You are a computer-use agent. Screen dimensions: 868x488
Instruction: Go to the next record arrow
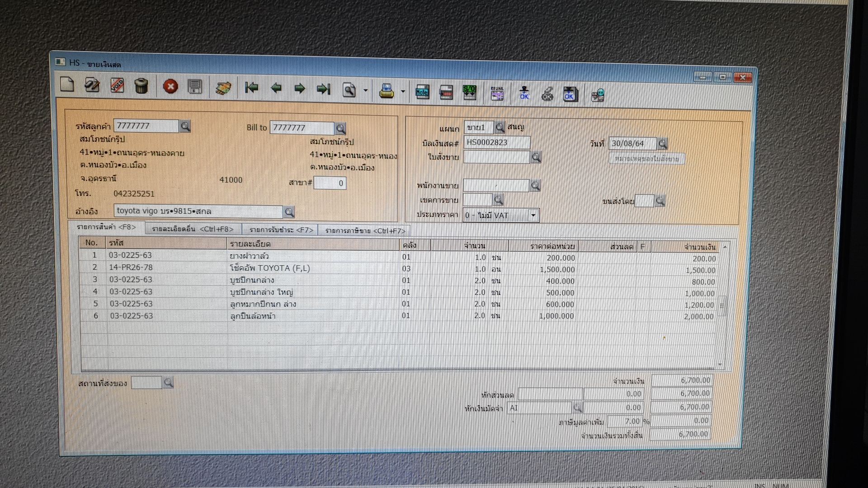coord(299,89)
